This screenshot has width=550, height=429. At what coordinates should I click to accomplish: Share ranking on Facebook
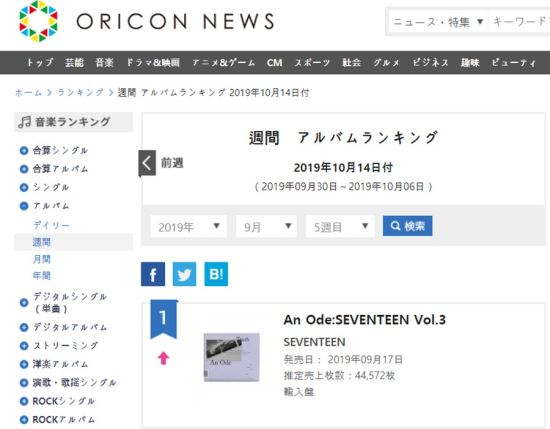tap(153, 274)
